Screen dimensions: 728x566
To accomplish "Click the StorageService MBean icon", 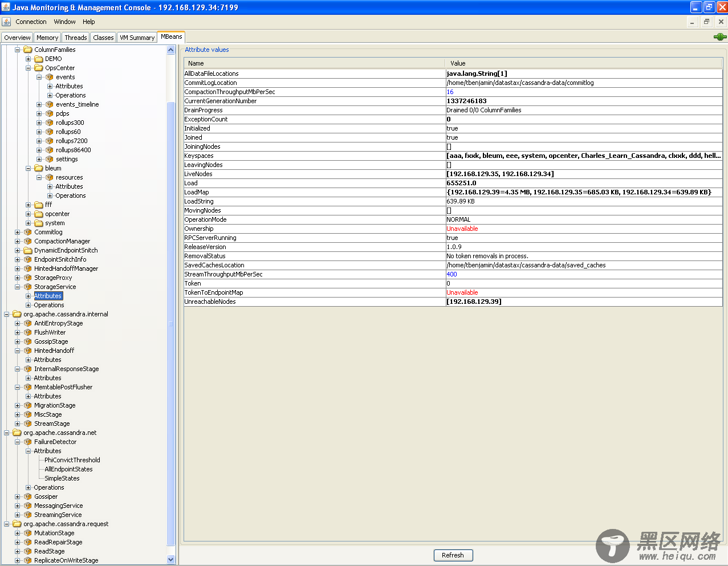I will [x=28, y=287].
